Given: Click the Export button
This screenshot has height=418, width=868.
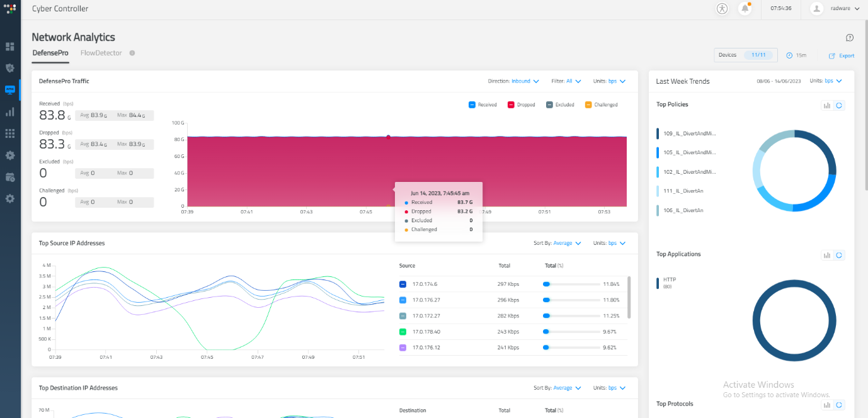Looking at the screenshot, I should click(x=842, y=55).
